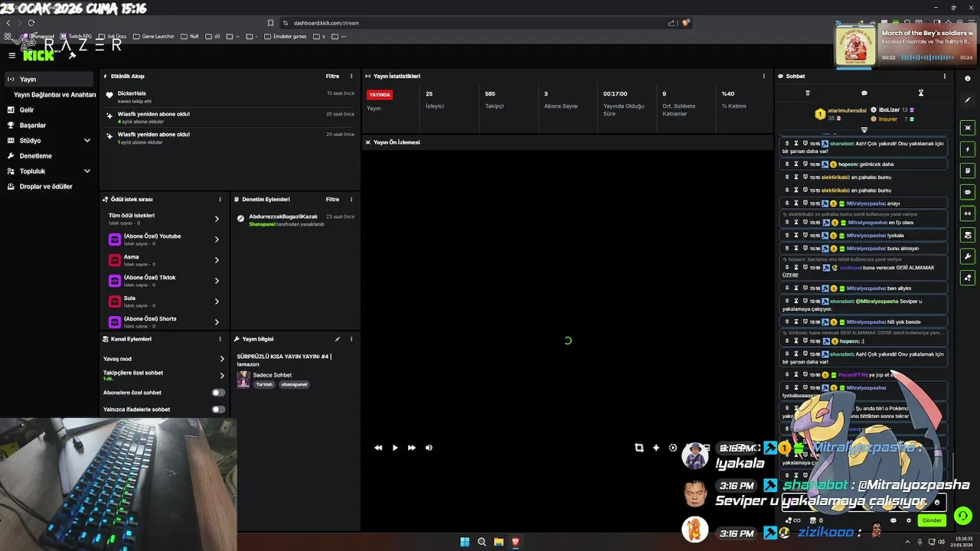Toggle Yalnızca ifadelerle sohbet switch
The image size is (980, 551).
pos(218,409)
